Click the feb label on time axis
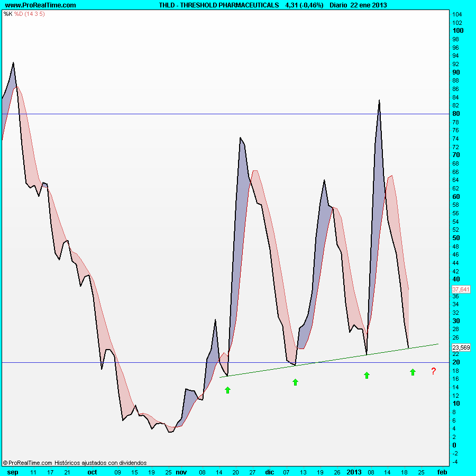The height and width of the screenshot is (476, 476). [x=442, y=472]
